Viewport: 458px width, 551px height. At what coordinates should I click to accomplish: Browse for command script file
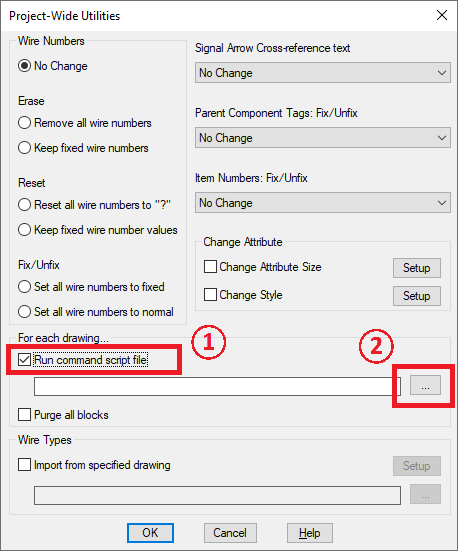point(425,385)
